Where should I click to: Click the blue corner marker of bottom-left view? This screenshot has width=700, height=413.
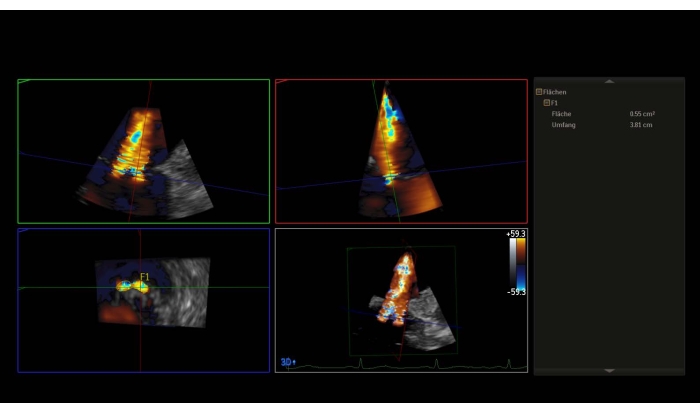[x=23, y=231]
